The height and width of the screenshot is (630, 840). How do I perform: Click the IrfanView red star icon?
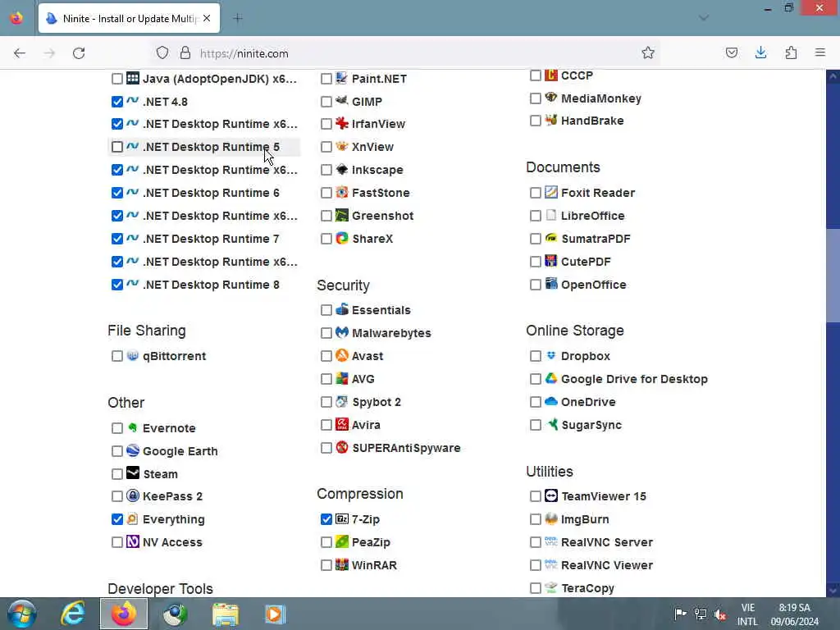coord(342,123)
